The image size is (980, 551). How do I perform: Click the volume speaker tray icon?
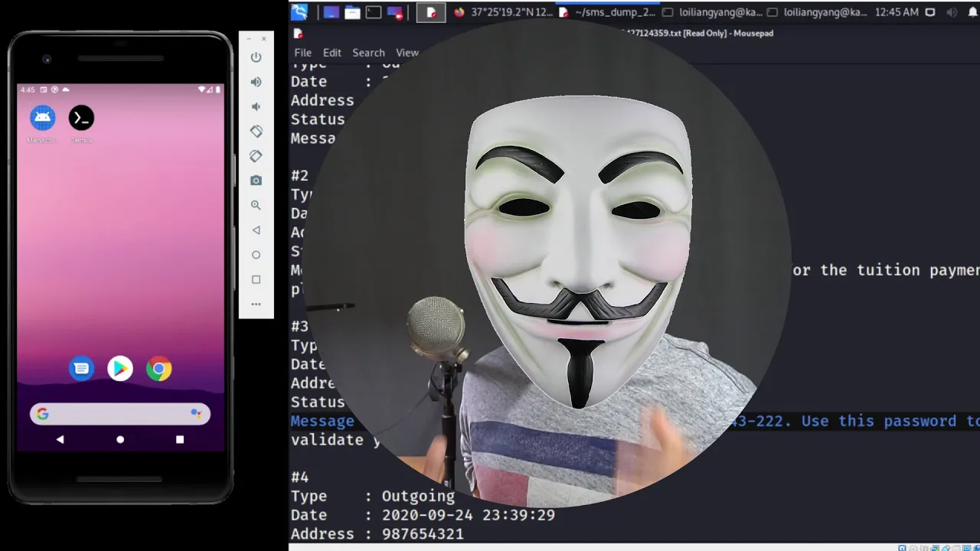click(x=952, y=12)
